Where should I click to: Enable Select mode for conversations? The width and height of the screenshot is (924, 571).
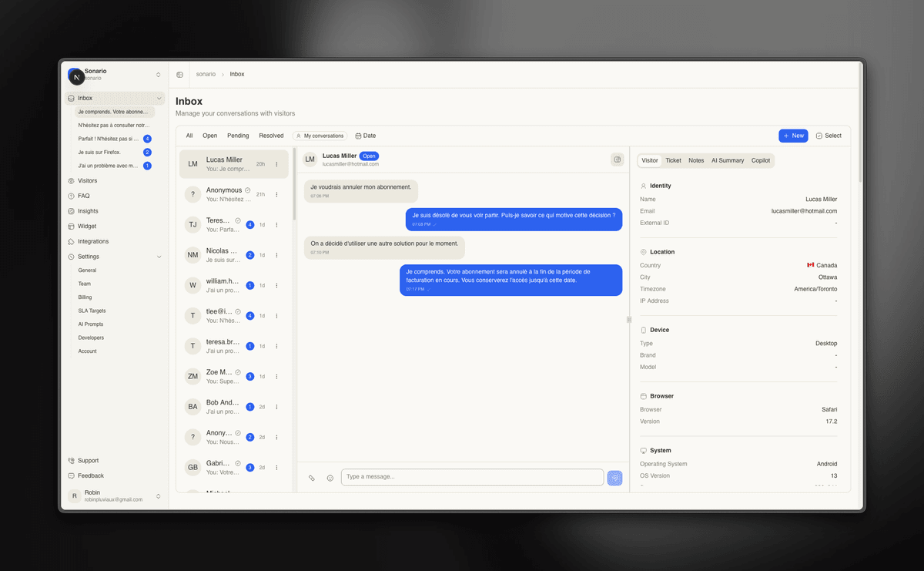tap(829, 135)
